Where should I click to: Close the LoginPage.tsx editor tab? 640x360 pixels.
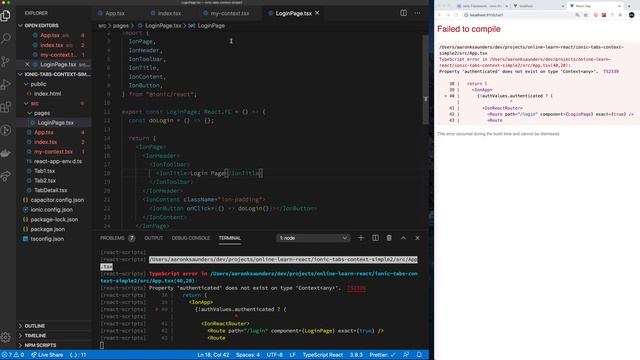point(317,13)
